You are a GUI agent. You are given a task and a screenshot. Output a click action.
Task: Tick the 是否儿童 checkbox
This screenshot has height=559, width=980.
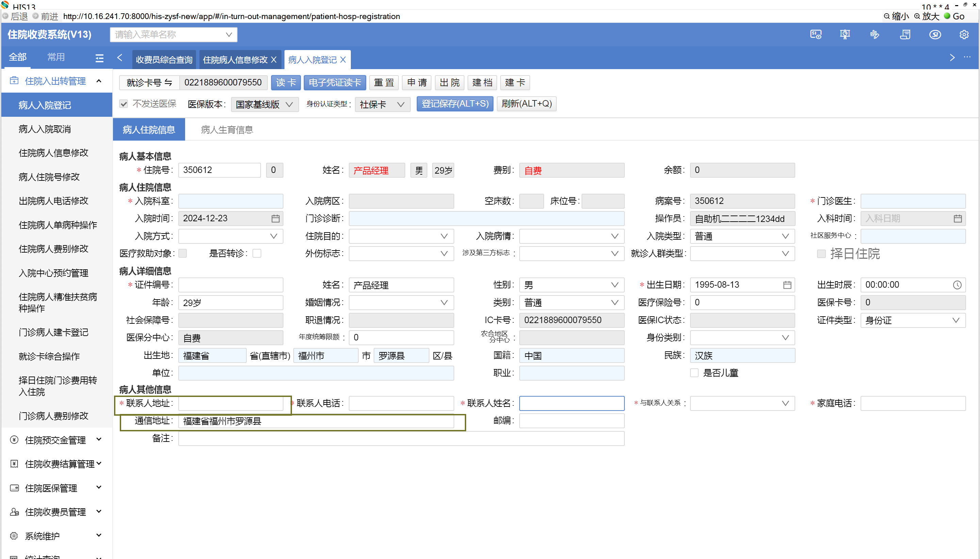click(x=694, y=373)
